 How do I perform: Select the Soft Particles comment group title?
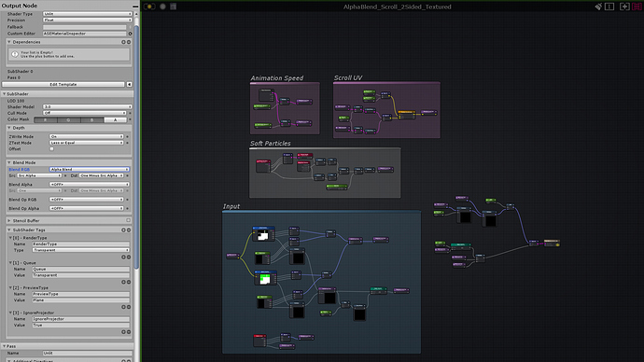(271, 144)
